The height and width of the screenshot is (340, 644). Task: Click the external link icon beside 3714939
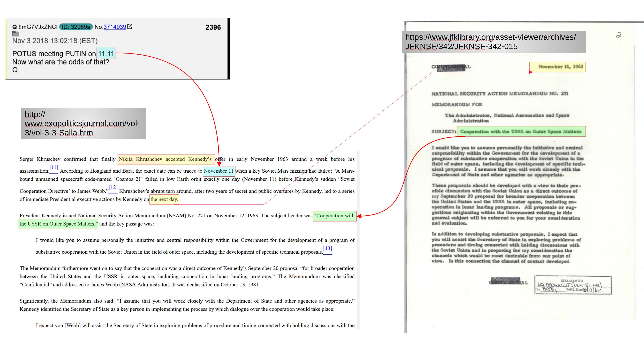point(130,26)
